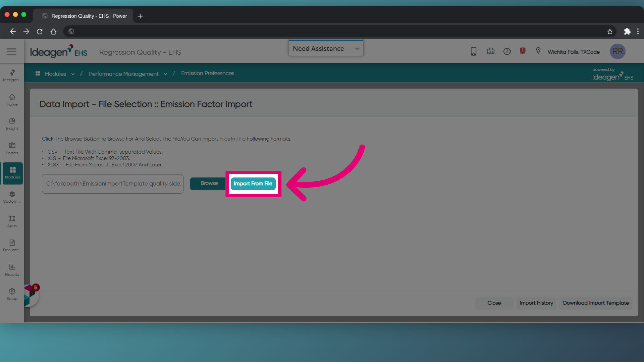Click the page heading 'Data Import - File Selection'
Image resolution: width=644 pixels, height=362 pixels.
[x=146, y=104]
